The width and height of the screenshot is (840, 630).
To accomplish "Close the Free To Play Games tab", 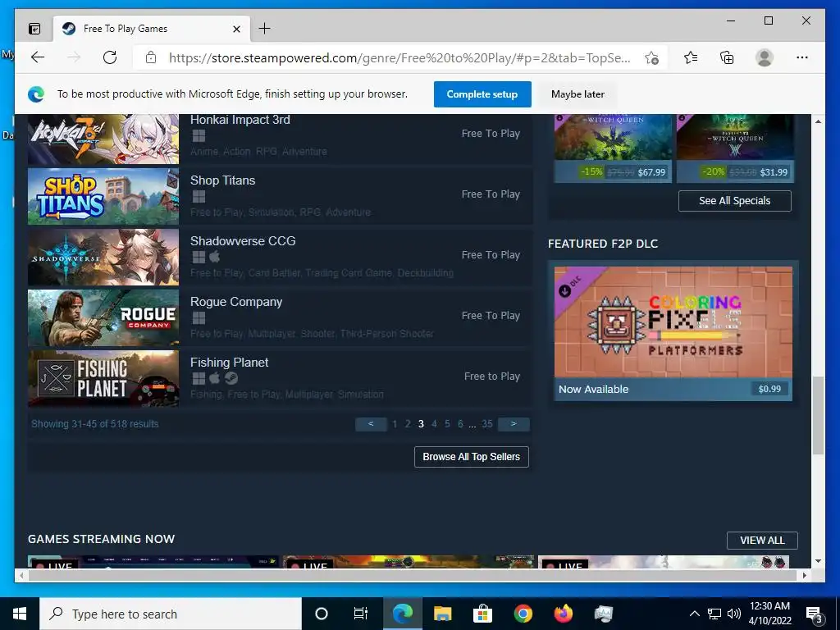I will 236,29.
